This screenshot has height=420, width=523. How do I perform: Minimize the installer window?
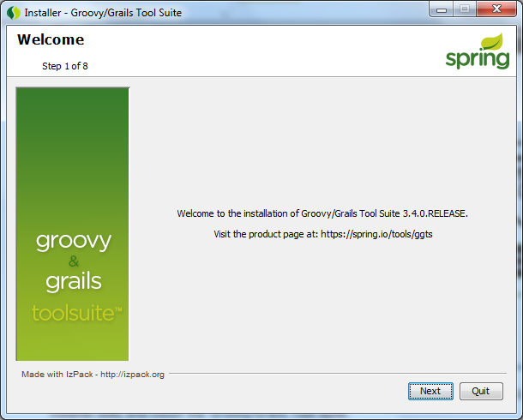442,10
